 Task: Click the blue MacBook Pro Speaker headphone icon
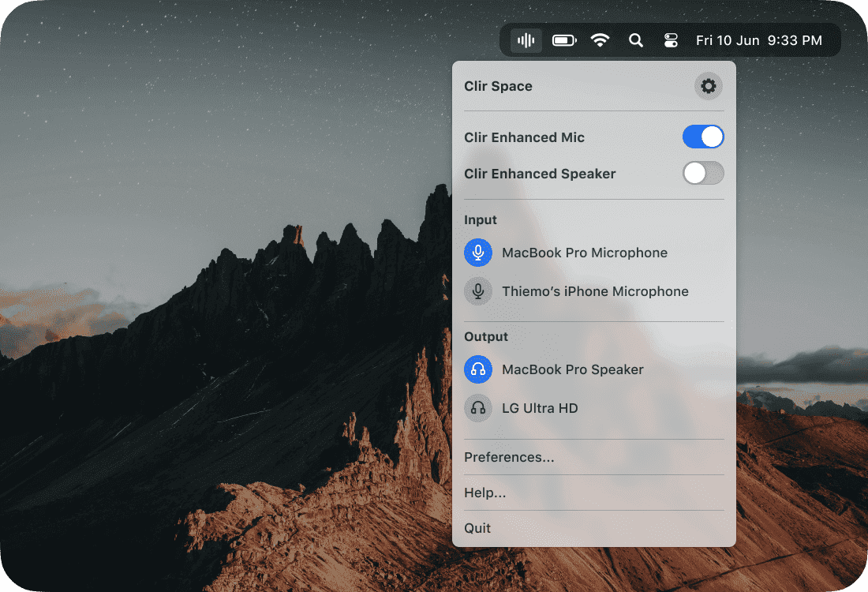click(478, 369)
